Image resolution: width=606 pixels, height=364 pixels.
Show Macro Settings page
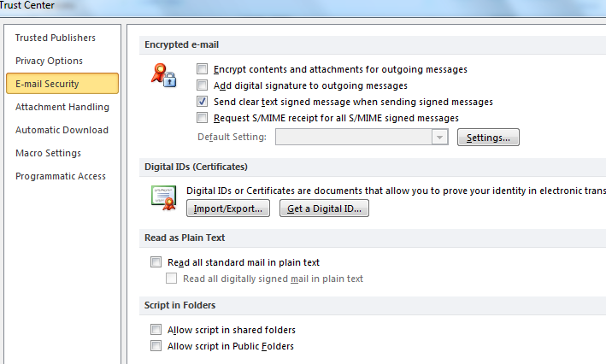[x=48, y=153]
